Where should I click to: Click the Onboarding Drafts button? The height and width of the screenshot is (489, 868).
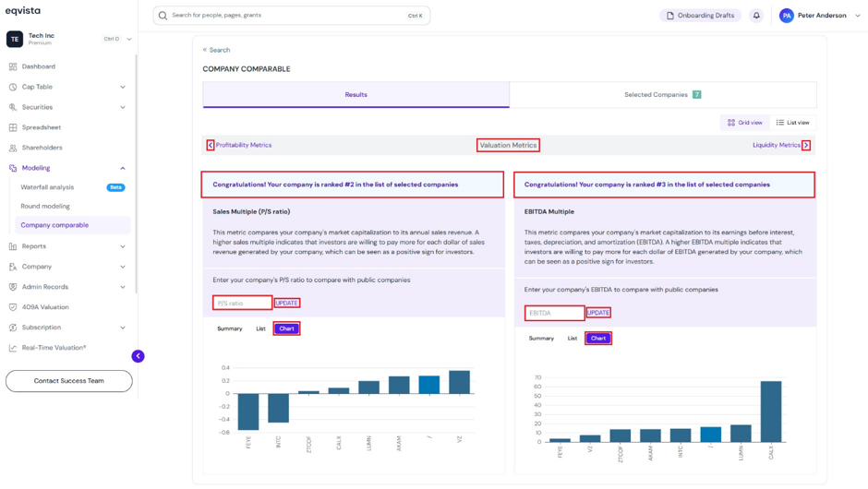point(700,16)
